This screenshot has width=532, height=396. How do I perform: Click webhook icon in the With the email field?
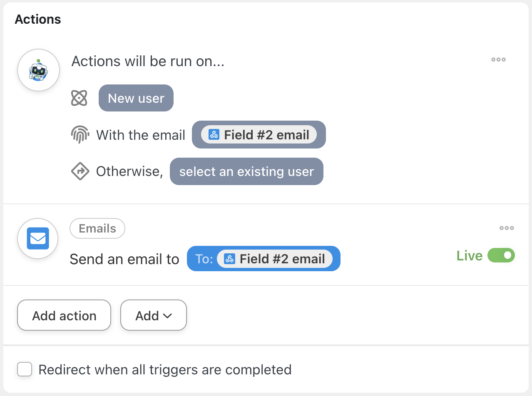(214, 135)
